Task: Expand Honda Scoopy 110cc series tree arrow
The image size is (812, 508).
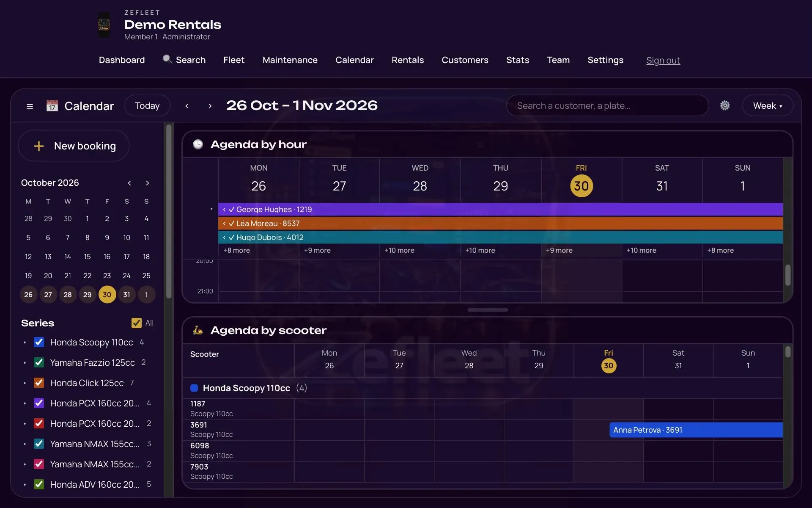Action: [25, 342]
